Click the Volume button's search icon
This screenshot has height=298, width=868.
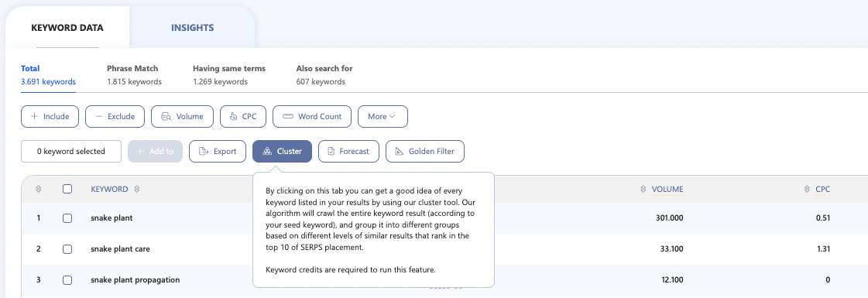click(166, 117)
